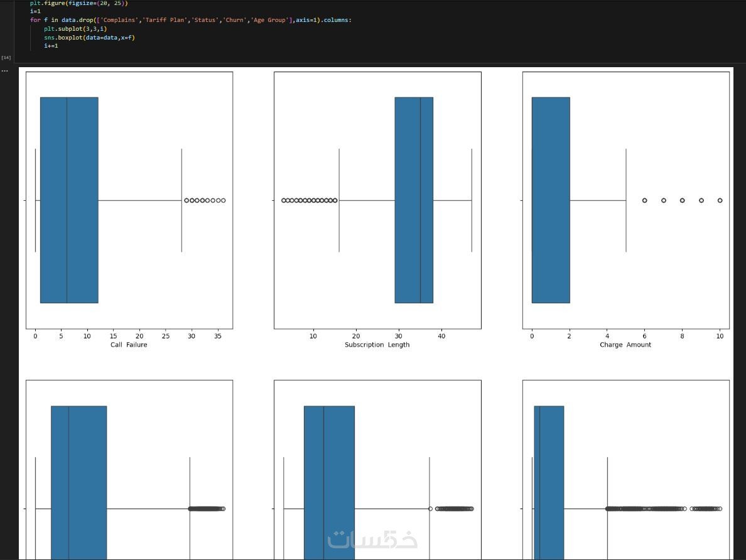Click tick label 35 on Call Failure axis

click(x=218, y=336)
